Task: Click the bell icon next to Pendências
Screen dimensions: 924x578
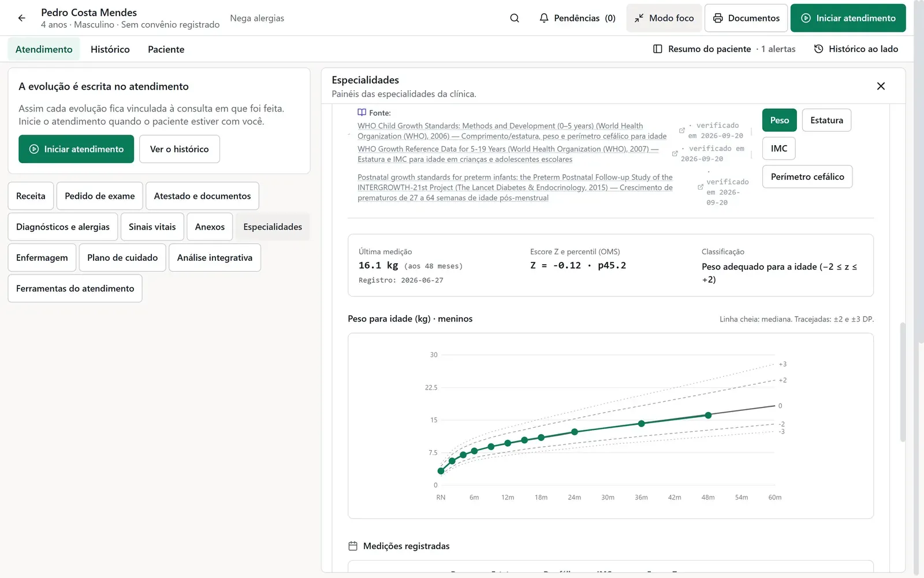Action: click(x=544, y=18)
